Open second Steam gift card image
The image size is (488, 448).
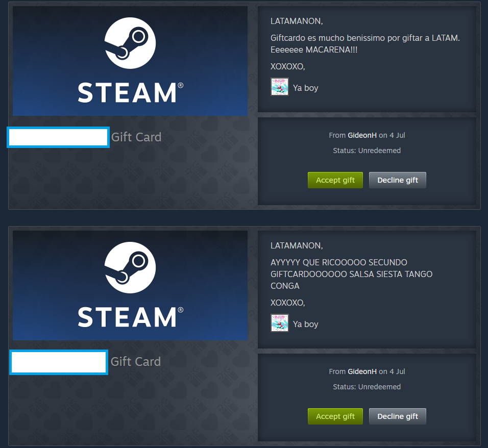pyautogui.click(x=130, y=285)
